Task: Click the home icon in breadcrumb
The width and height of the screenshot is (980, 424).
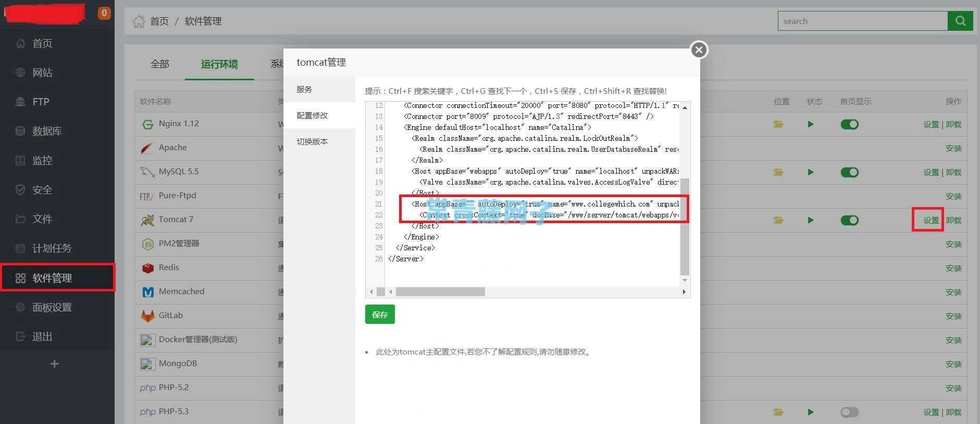Action: click(139, 21)
